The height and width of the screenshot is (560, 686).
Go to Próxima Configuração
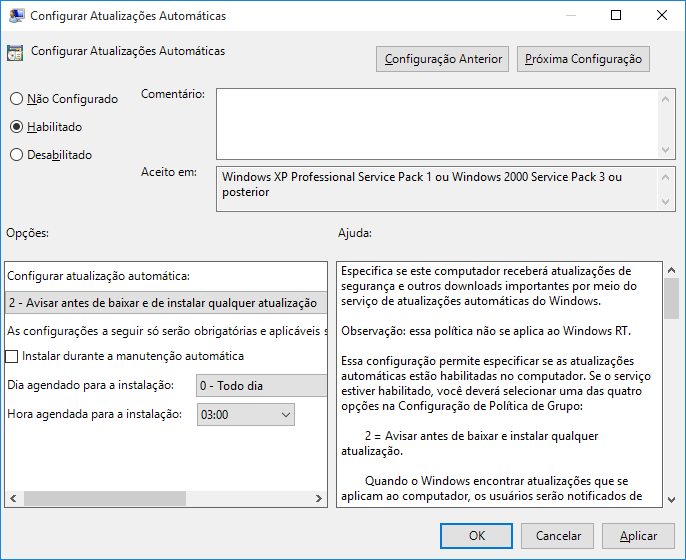tap(583, 59)
